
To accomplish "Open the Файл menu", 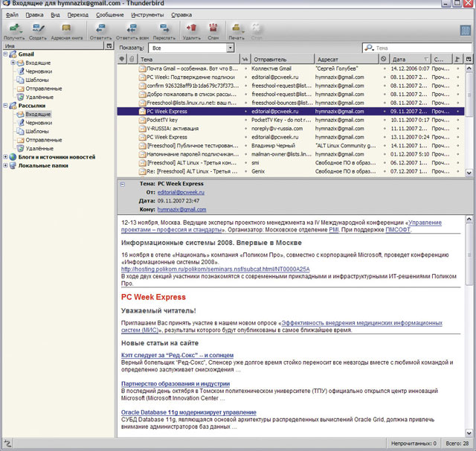I will (x=12, y=15).
